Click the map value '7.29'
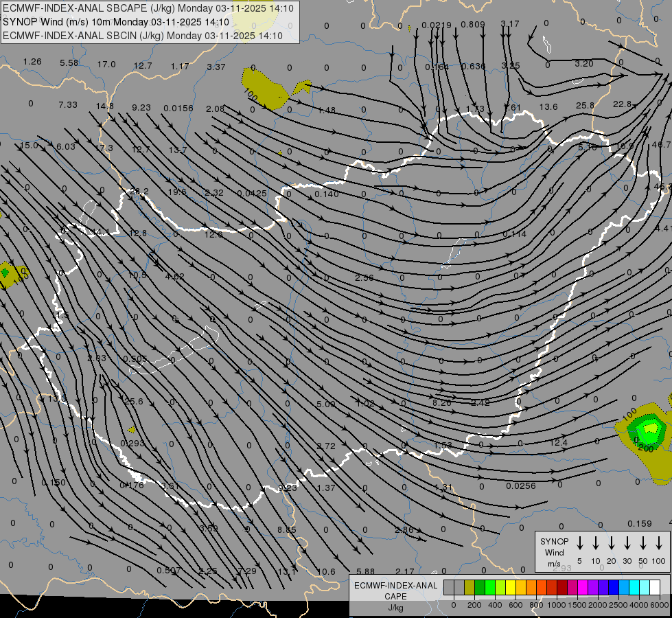Image resolution: width=672 pixels, height=618 pixels. click(x=247, y=571)
